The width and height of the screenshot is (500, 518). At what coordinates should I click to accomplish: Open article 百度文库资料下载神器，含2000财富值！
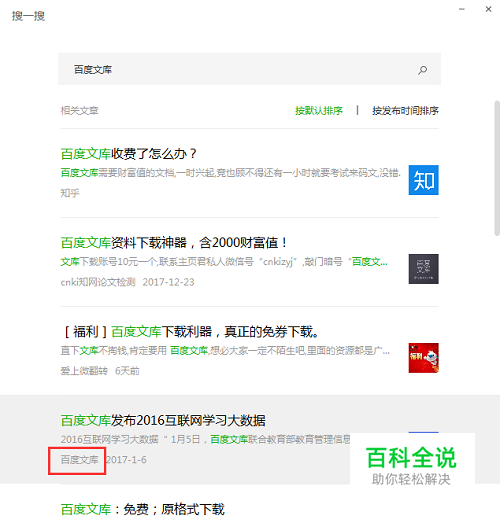coord(174,243)
